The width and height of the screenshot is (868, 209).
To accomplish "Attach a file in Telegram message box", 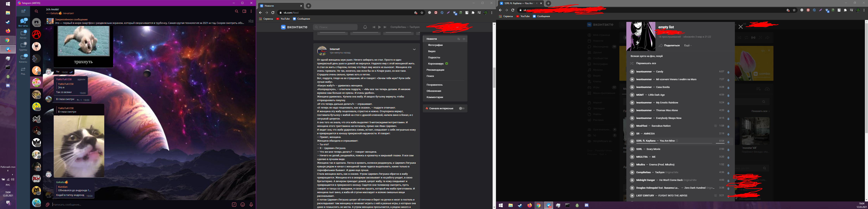I will [47, 204].
